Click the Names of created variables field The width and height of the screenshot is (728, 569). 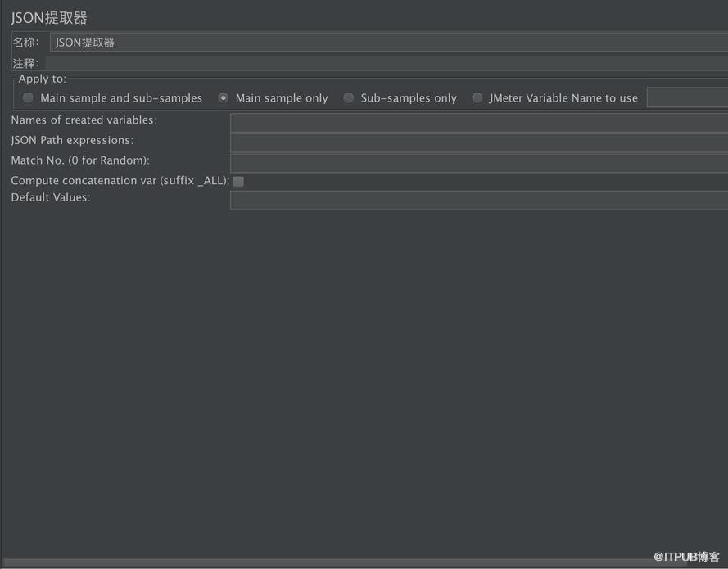tap(479, 124)
